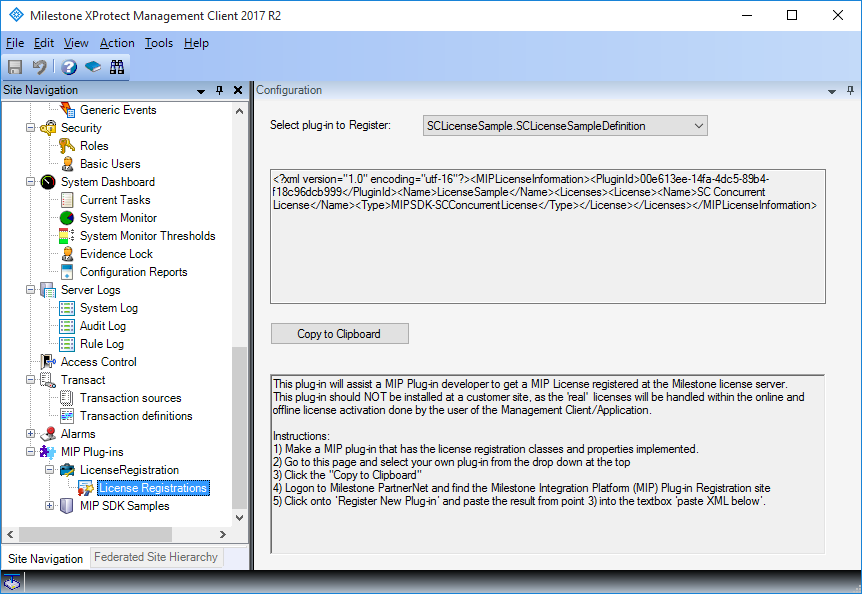This screenshot has width=862, height=594.
Task: Open the File menu
Action: click(15, 43)
